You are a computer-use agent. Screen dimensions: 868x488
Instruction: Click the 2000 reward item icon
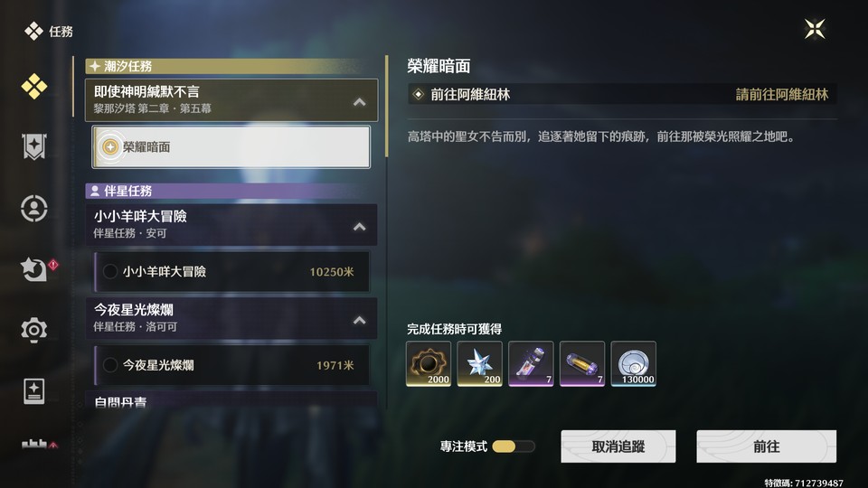pos(429,363)
